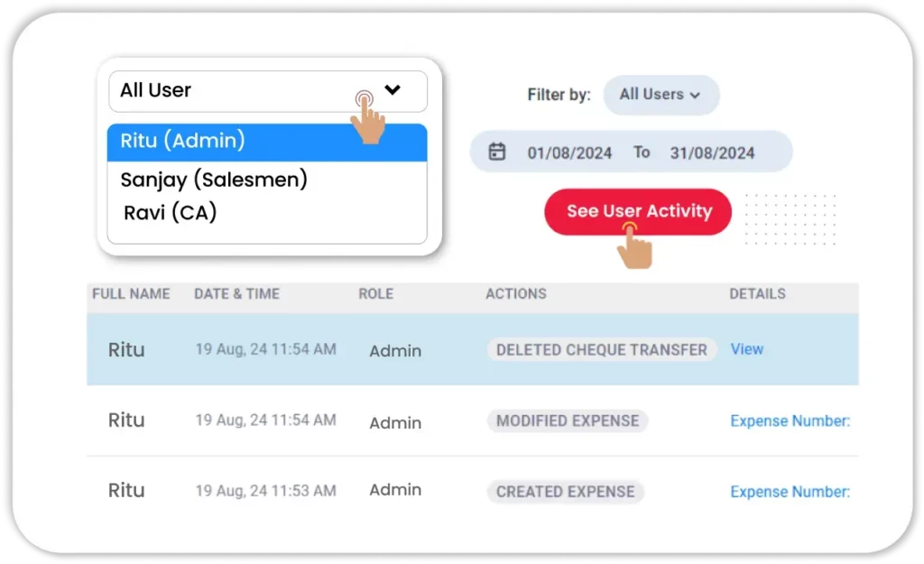Viewport: 924px width, 564px height.
Task: Click the ACTIONS column header
Action: pos(515,294)
